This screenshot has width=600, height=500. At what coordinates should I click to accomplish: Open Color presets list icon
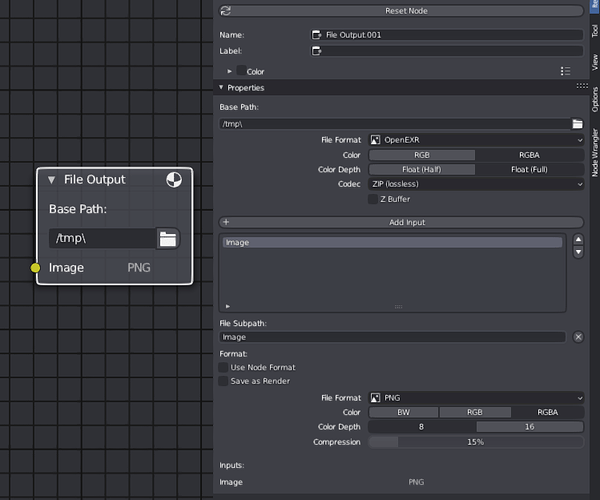(565, 71)
